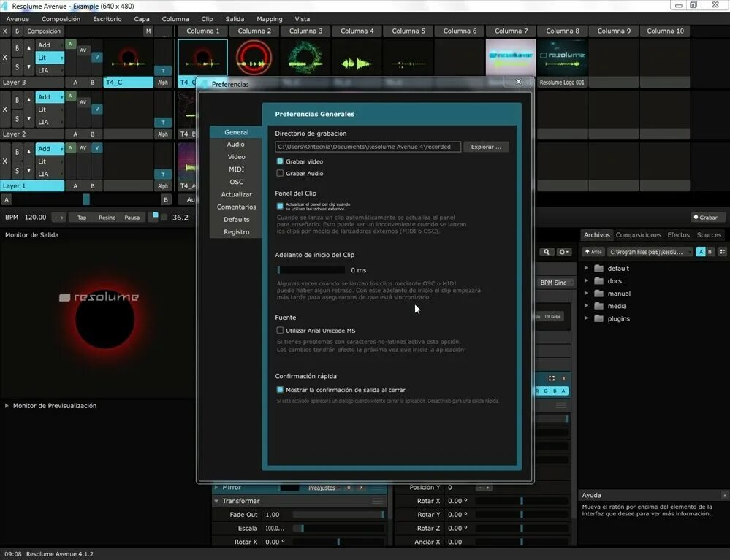Screen dimensions: 730x560
Task: Open the Efectos tab
Action: pyautogui.click(x=678, y=235)
